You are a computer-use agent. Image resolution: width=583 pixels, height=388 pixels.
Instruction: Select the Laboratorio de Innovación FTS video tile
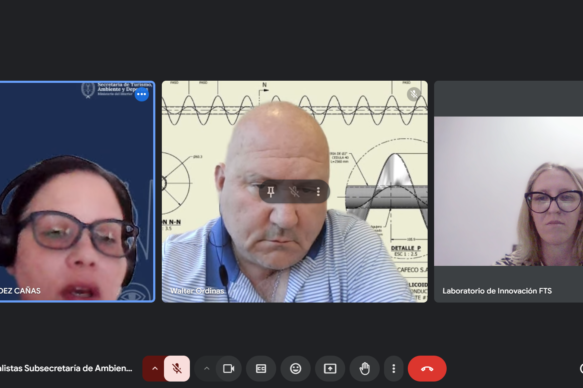[x=508, y=191]
